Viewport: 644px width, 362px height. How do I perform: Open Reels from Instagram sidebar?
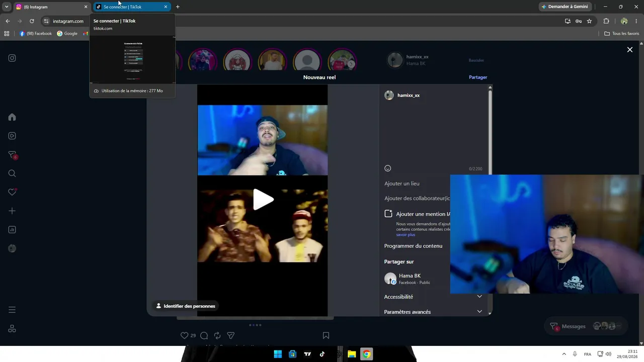(x=12, y=136)
